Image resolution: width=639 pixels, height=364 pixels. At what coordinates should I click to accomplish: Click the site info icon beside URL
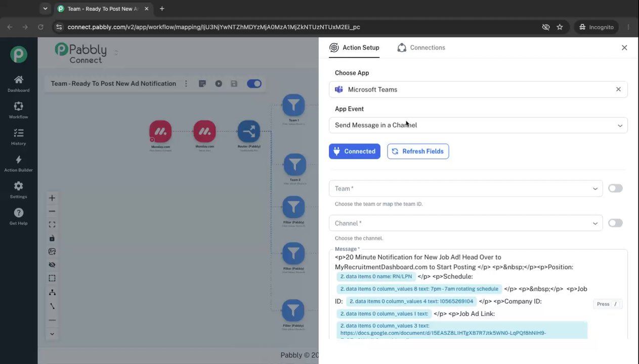(x=59, y=27)
